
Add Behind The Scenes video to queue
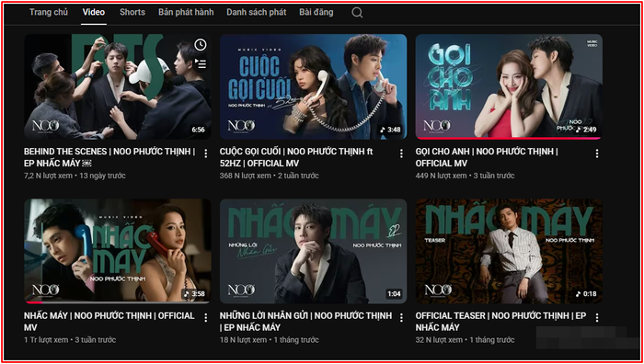coord(200,63)
